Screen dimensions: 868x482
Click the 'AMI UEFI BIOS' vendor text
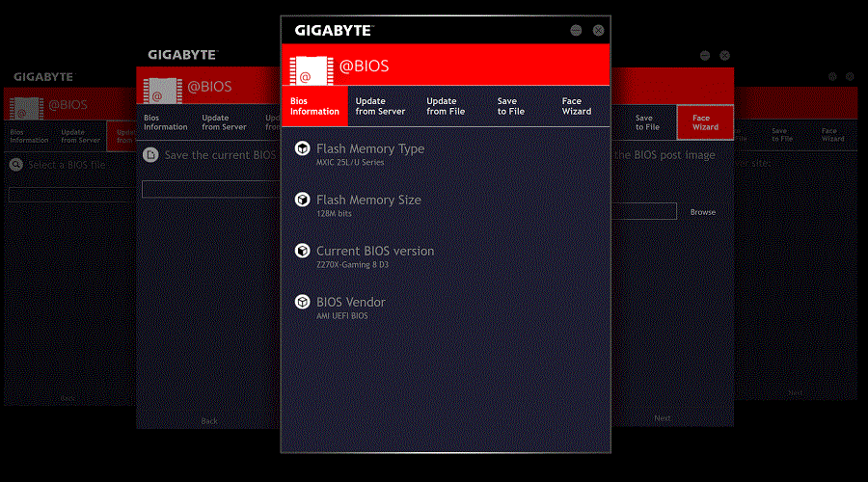(x=342, y=316)
